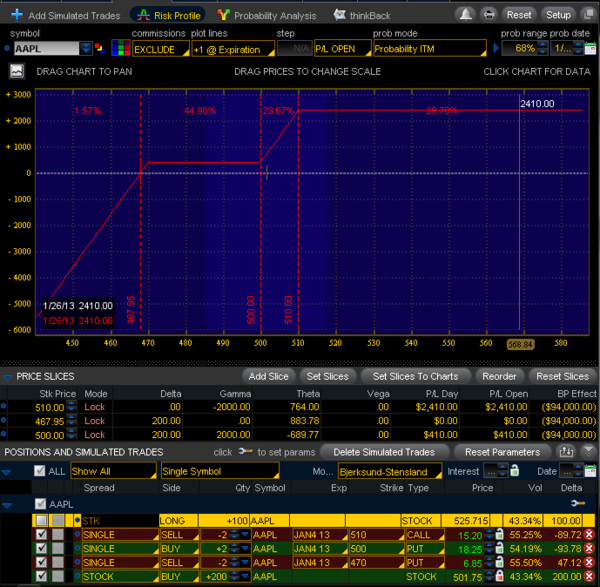Click Set Slices To Charts button
This screenshot has height=587, width=600.
click(415, 377)
